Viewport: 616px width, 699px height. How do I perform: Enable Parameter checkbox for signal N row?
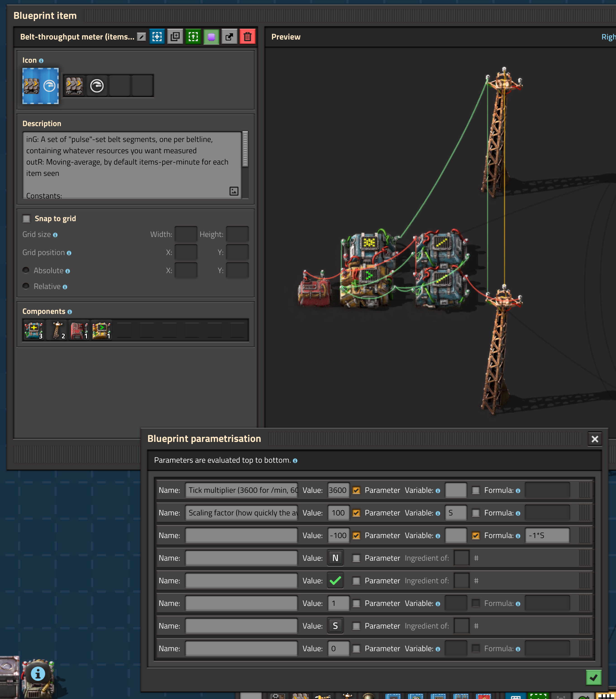coord(356,558)
